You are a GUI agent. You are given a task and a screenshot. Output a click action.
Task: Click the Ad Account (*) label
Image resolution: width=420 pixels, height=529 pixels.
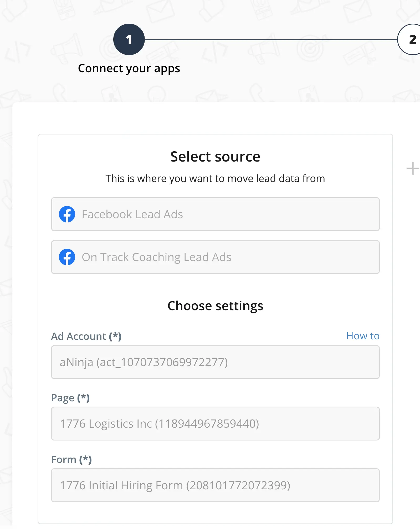coord(79,336)
